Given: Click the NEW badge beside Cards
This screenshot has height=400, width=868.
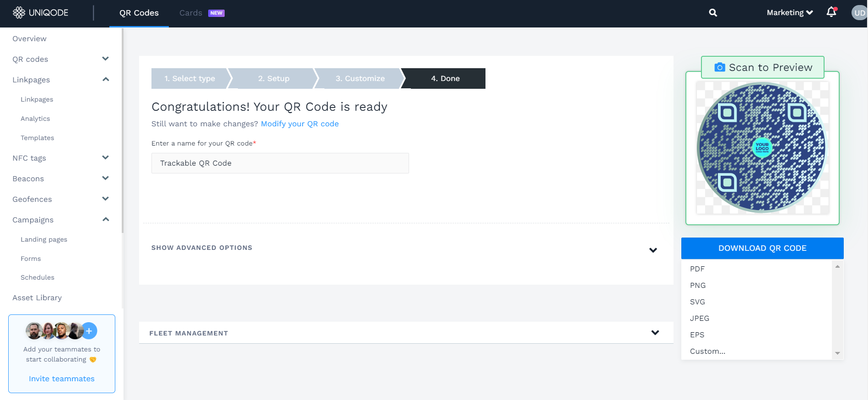Looking at the screenshot, I should click(x=216, y=13).
